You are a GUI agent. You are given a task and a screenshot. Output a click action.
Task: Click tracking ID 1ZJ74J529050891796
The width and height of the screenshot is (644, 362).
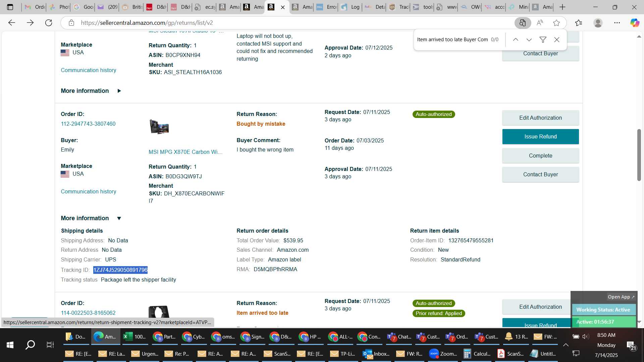click(120, 270)
